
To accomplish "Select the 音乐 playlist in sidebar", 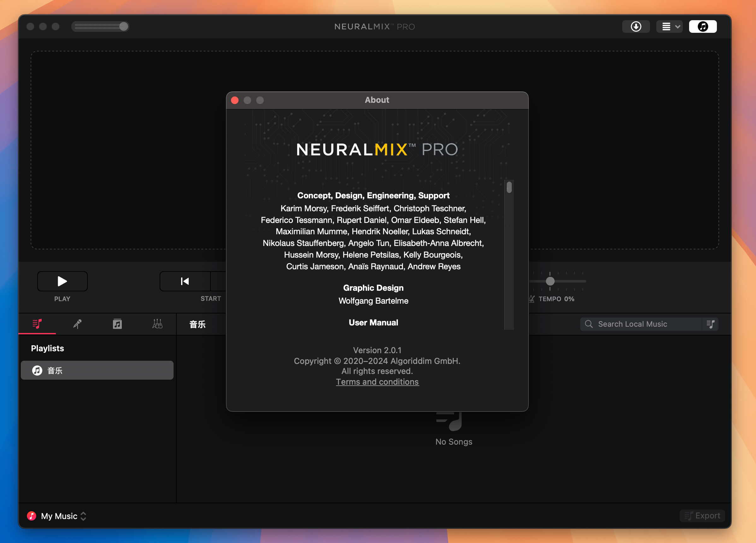I will click(97, 370).
